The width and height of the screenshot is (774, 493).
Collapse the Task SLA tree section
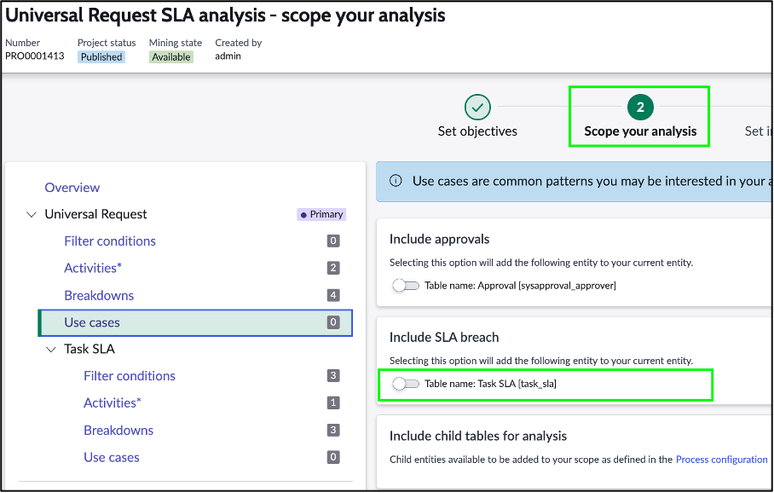51,349
